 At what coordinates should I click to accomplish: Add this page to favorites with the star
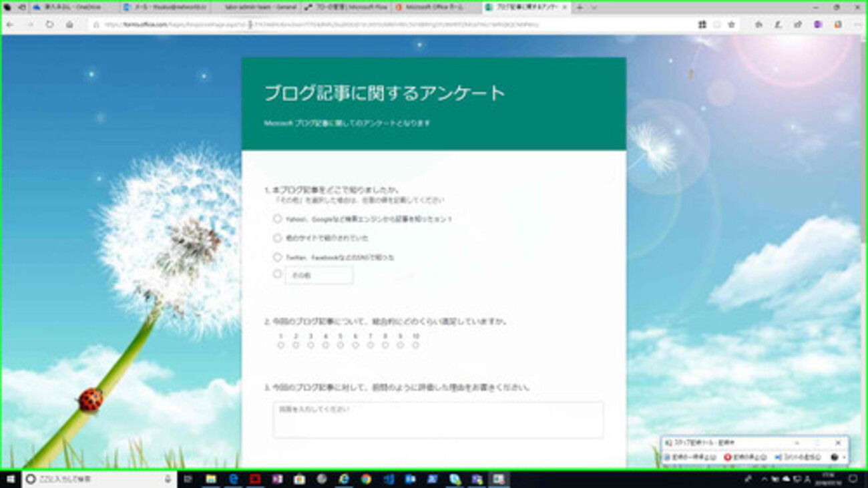(731, 25)
